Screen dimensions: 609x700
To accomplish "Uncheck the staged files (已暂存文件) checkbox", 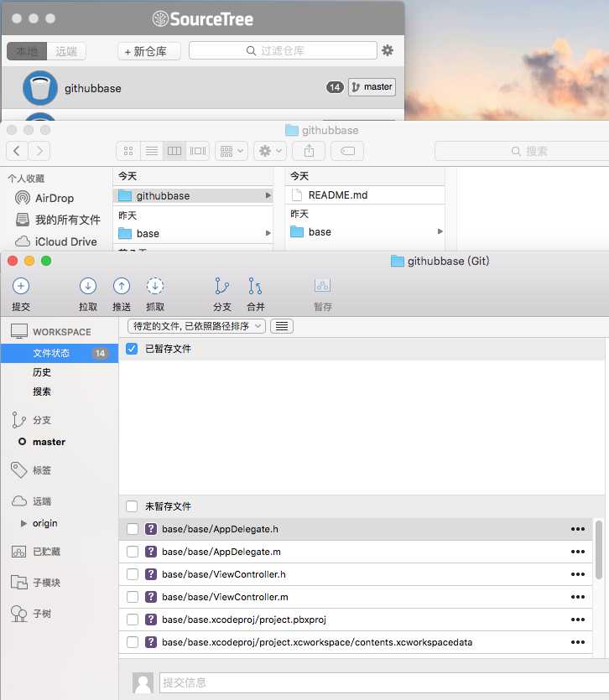I will [x=132, y=349].
